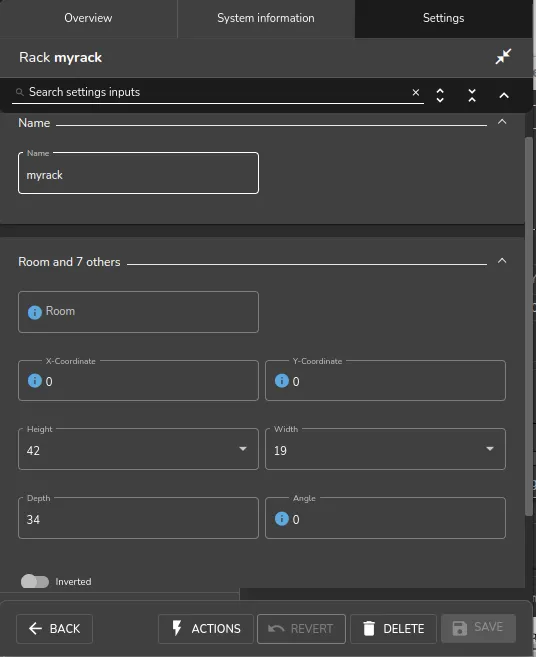Click the magnifier search icon
The height and width of the screenshot is (657, 536).
pyautogui.click(x=19, y=92)
